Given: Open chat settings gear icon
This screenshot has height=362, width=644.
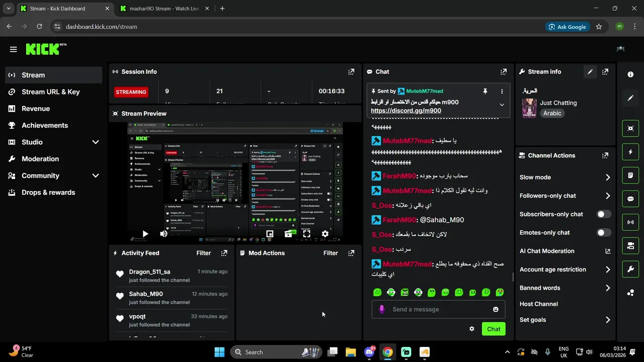Looking at the screenshot, I should click(x=472, y=329).
